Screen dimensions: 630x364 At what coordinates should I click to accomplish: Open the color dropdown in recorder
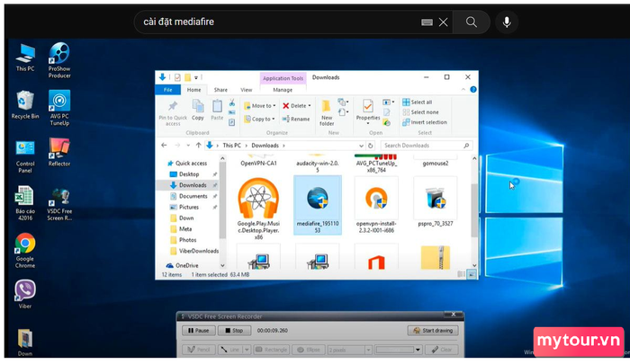pyautogui.click(x=418, y=350)
